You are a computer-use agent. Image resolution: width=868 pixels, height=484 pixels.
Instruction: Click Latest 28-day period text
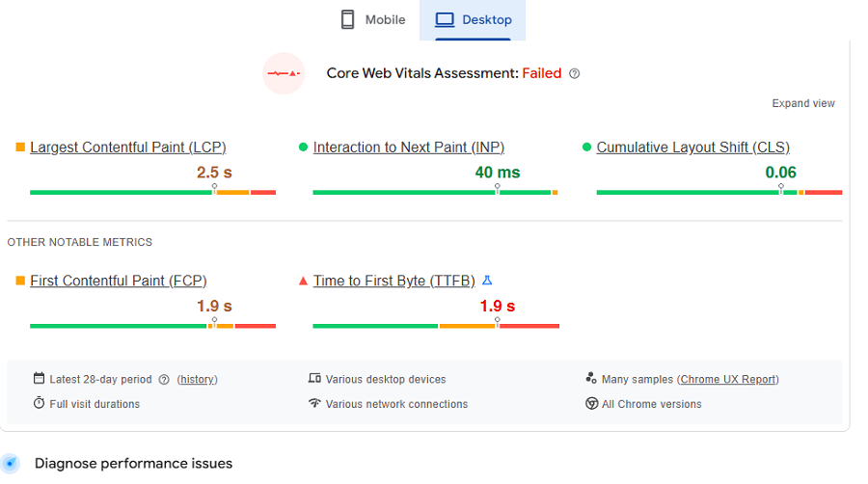pos(100,380)
